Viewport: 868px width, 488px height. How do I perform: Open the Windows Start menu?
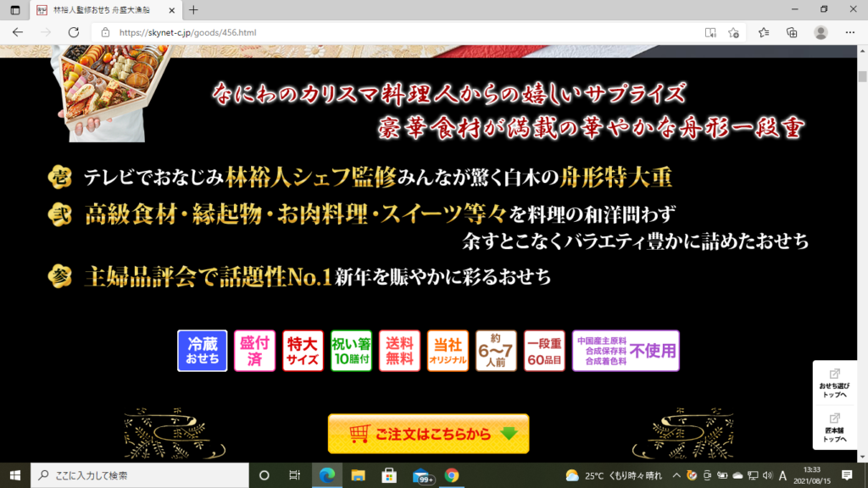(x=15, y=475)
